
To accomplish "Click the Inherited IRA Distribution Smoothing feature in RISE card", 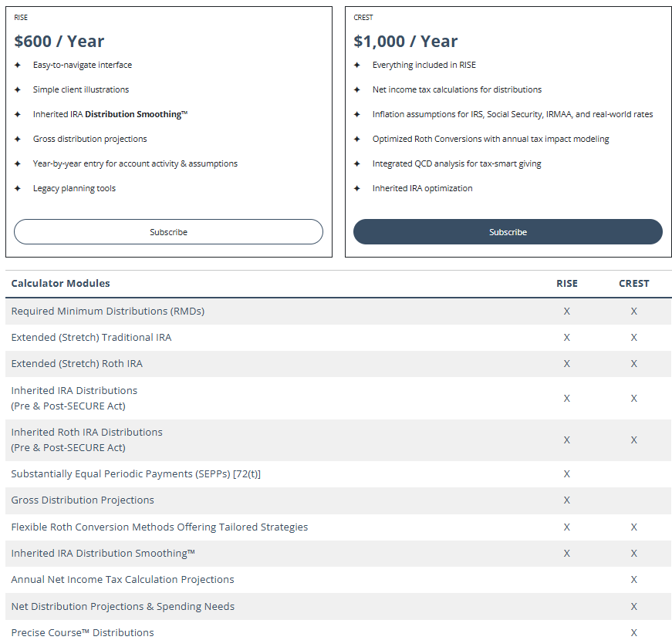I will pyautogui.click(x=110, y=114).
